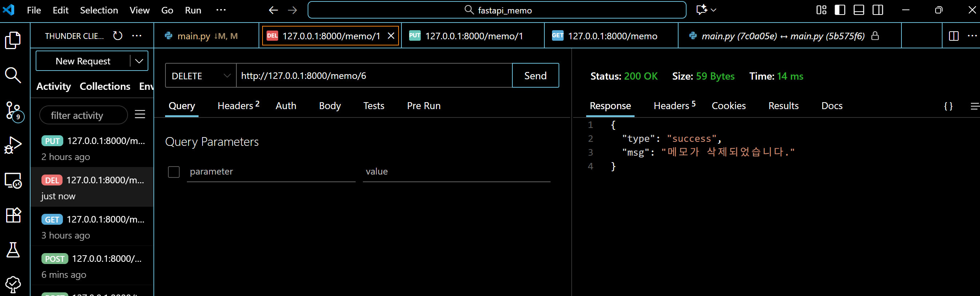This screenshot has height=296, width=980.
Task: Go forward using the right arrow
Action: click(292, 10)
